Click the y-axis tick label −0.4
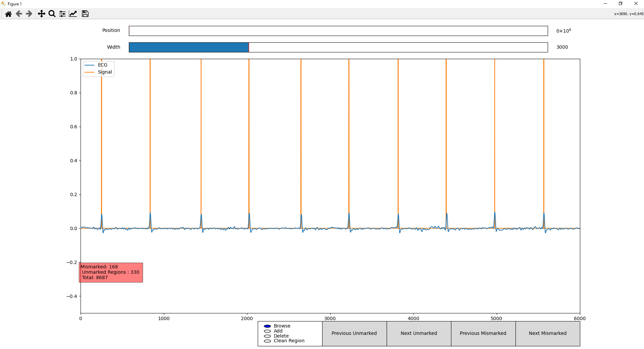 71,296
